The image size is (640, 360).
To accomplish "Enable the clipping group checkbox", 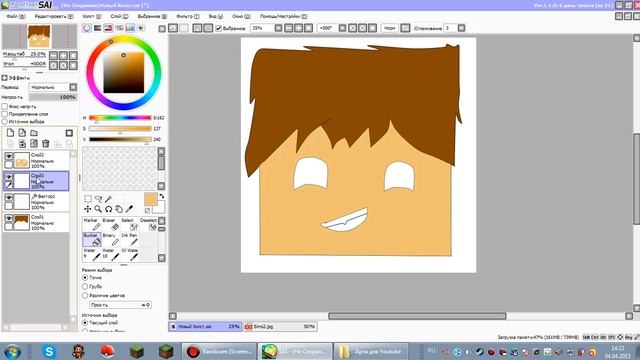I will (x=5, y=114).
